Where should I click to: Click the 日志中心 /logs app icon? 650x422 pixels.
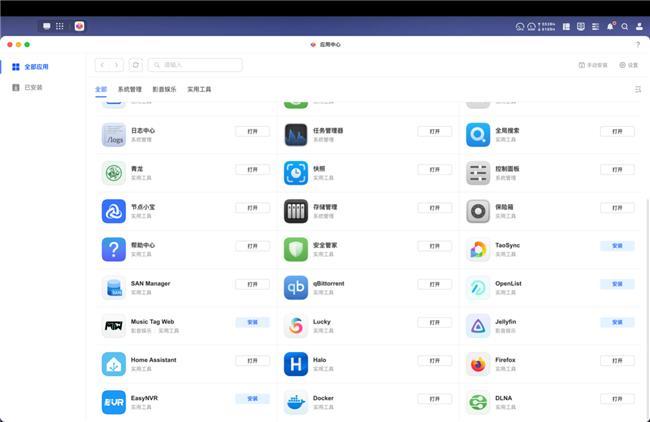(114, 135)
